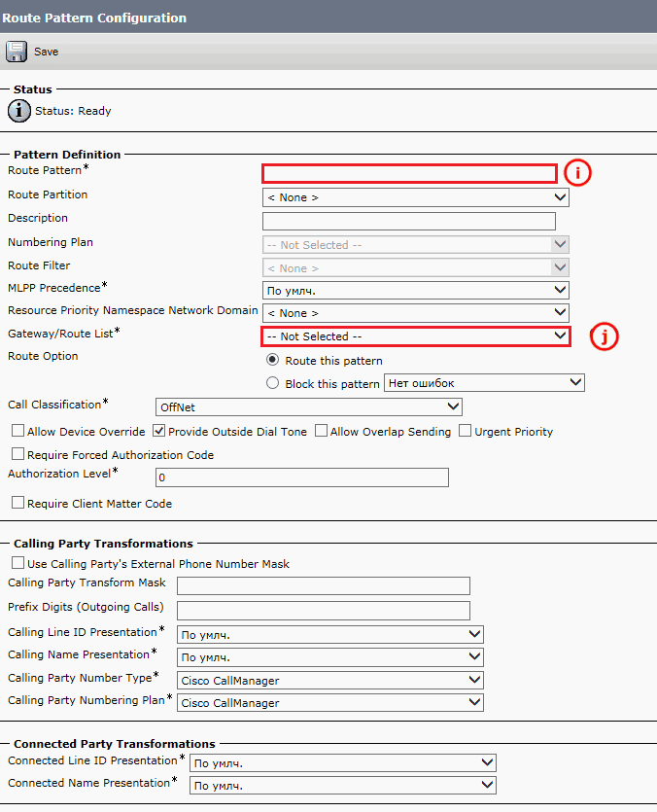
Task: Click the Description text field
Action: pyautogui.click(x=409, y=221)
